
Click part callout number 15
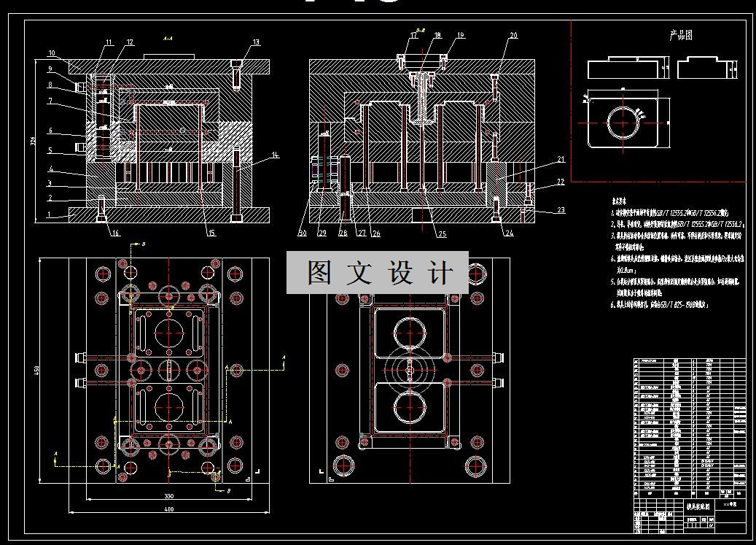[x=211, y=233]
